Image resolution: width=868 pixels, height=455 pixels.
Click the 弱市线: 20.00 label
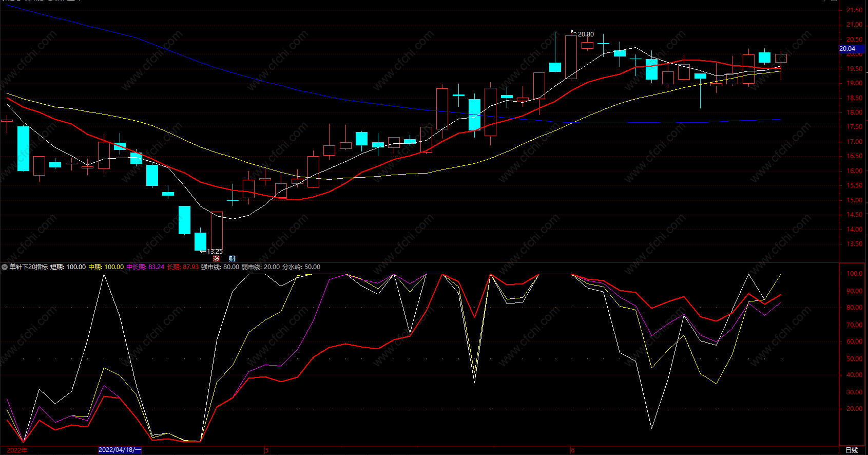261,267
